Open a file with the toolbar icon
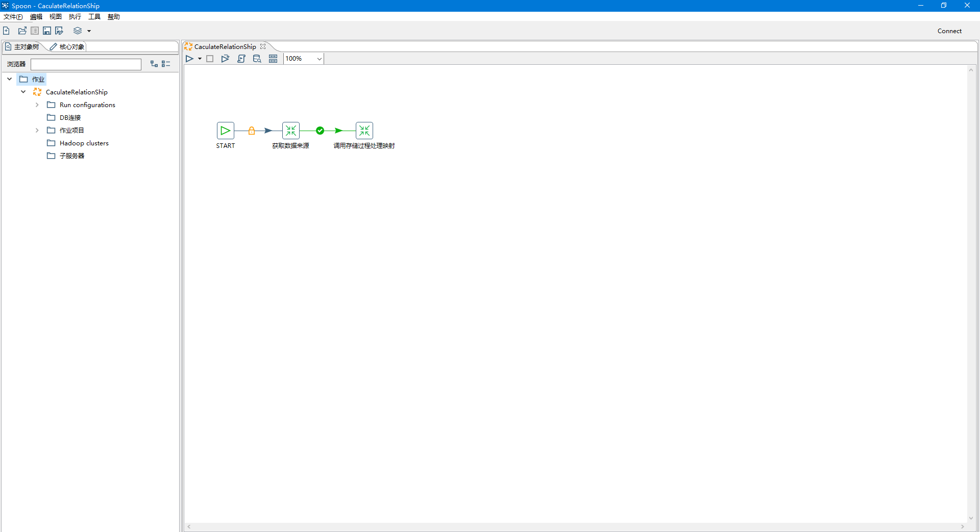The width and height of the screenshot is (980, 532). (22, 31)
